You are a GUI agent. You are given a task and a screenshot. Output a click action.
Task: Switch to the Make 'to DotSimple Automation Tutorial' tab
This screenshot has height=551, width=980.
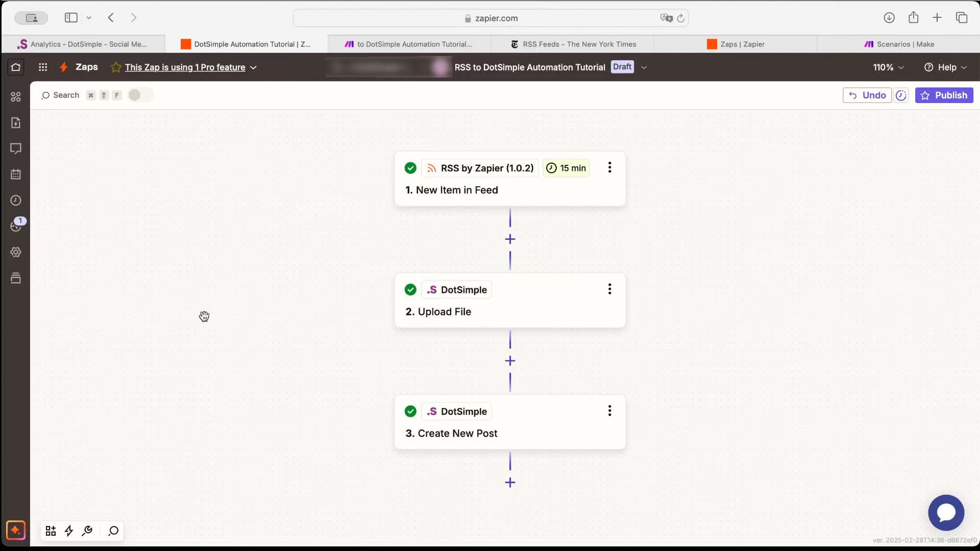click(409, 44)
